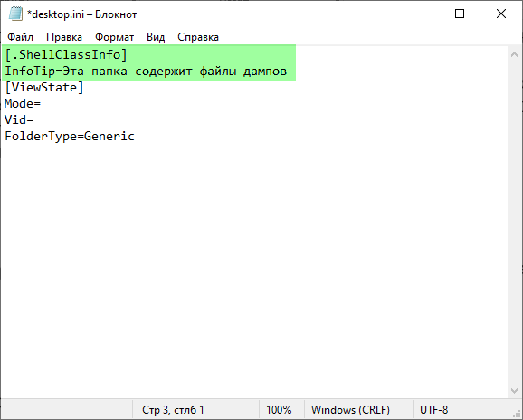Click the Notepad icon in title bar
This screenshot has height=420, width=523.
coord(15,14)
